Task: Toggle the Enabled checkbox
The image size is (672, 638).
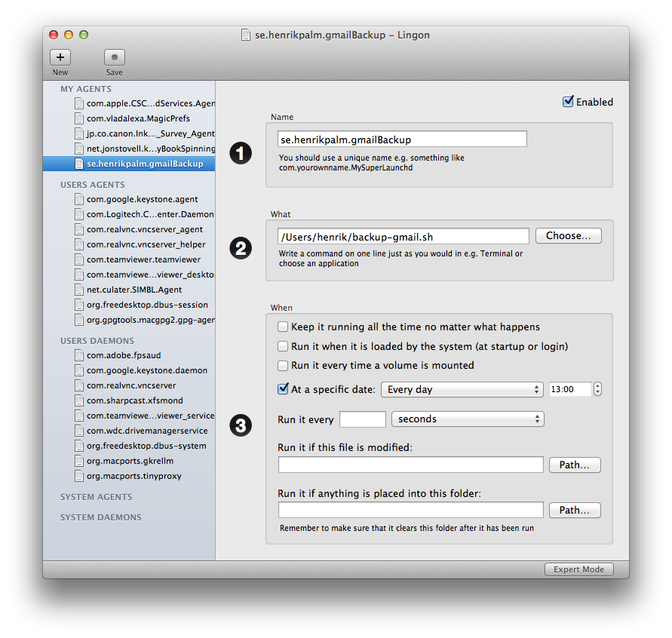Action: pos(568,102)
